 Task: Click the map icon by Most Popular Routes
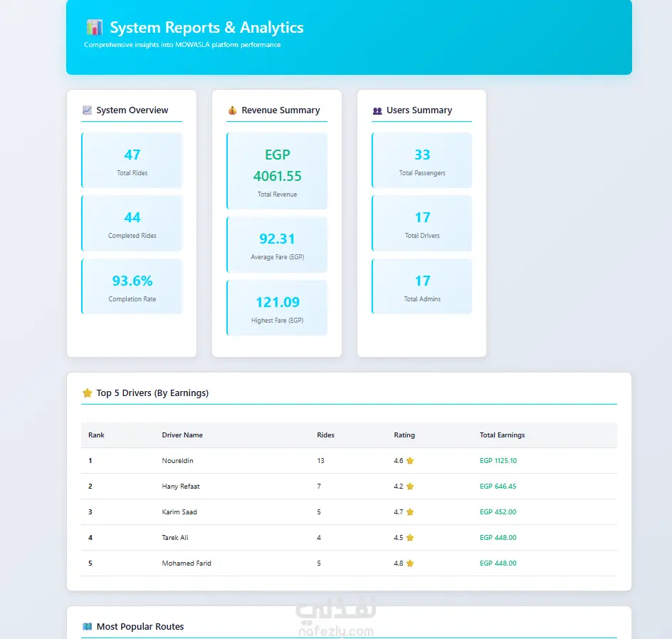point(88,627)
